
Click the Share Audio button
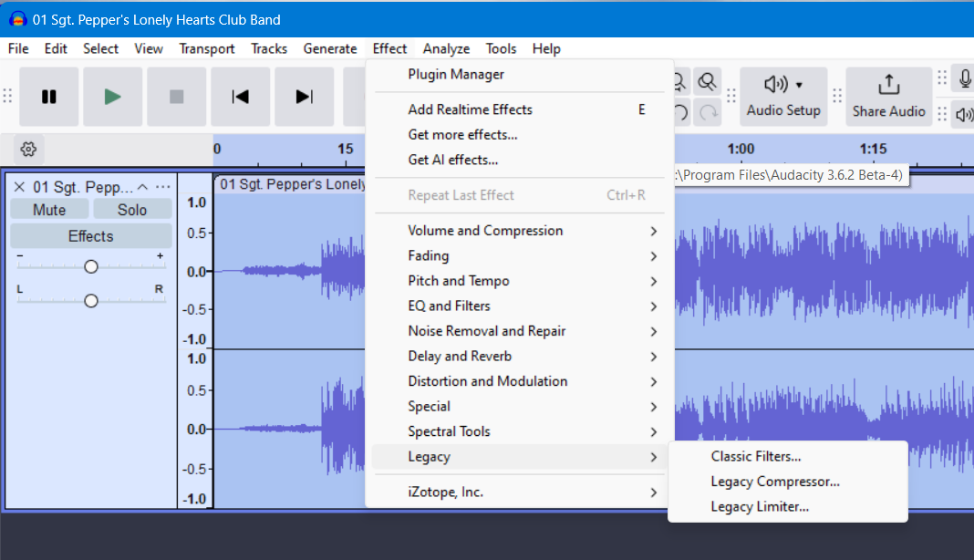[889, 97]
